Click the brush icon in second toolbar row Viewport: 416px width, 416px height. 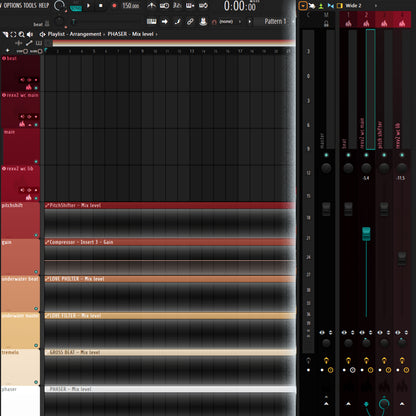tap(177, 21)
